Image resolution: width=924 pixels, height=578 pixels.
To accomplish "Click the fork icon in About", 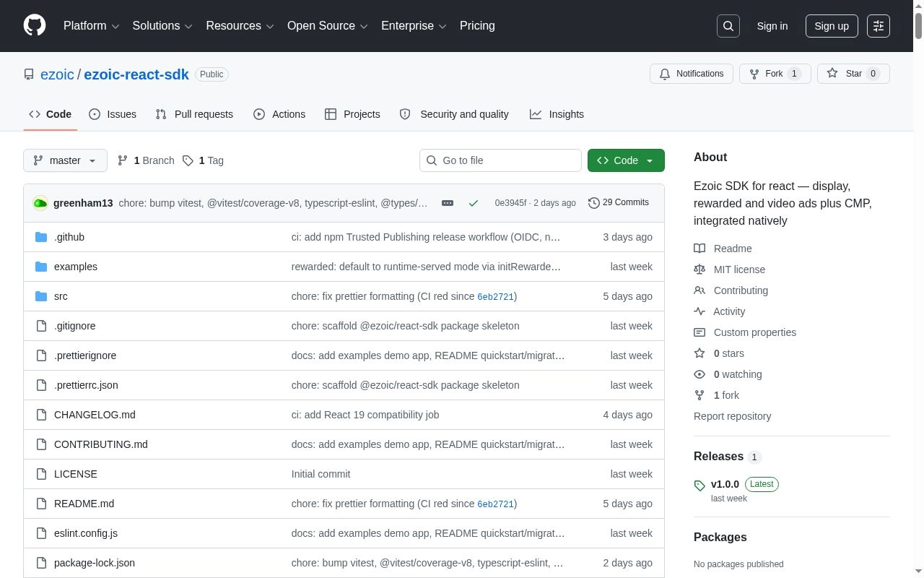I will coord(699,395).
